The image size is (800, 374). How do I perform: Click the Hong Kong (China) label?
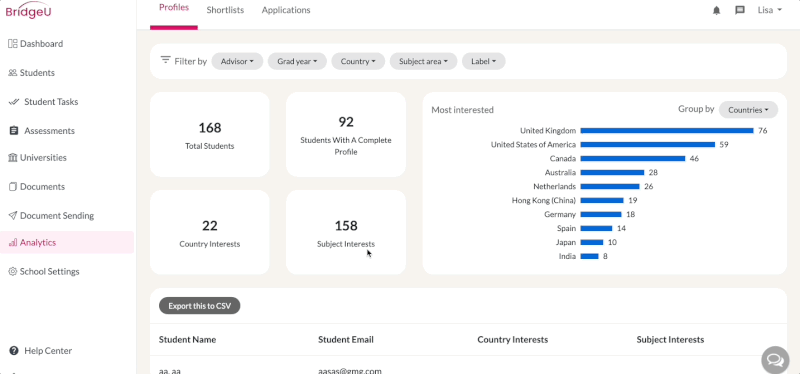tap(544, 201)
